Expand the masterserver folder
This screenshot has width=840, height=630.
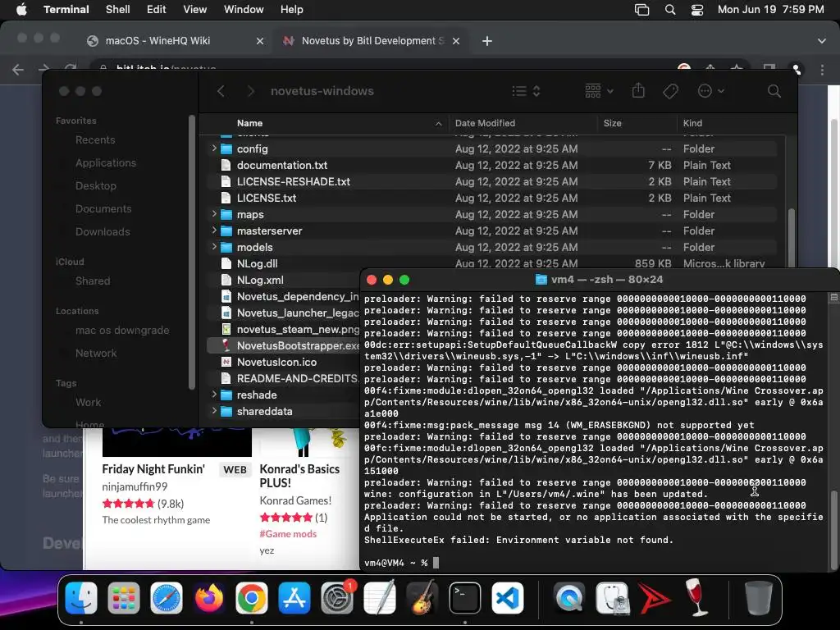coord(214,231)
